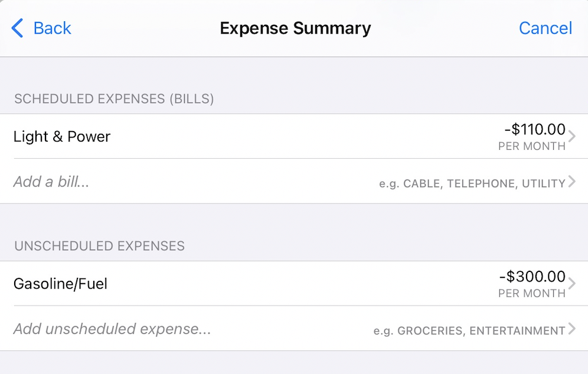Tap the chevron on the Add unscheduled expense row

tap(571, 329)
